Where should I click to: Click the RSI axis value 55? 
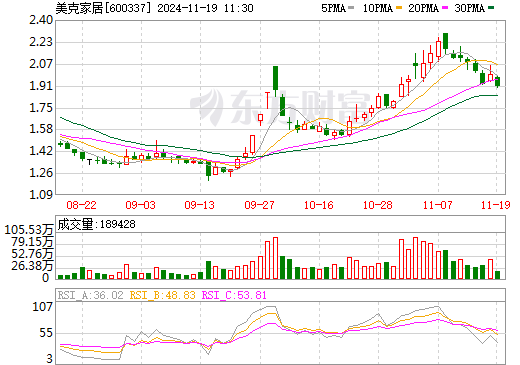click(x=46, y=333)
